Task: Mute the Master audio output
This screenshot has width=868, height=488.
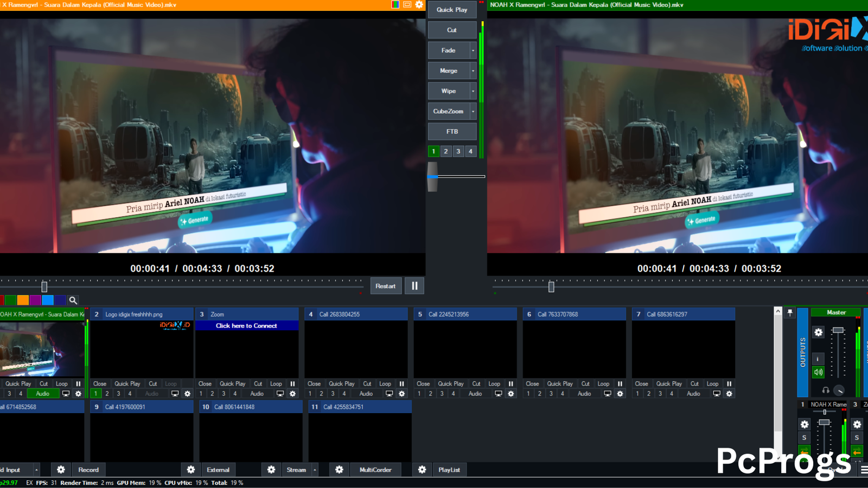Action: (x=818, y=372)
